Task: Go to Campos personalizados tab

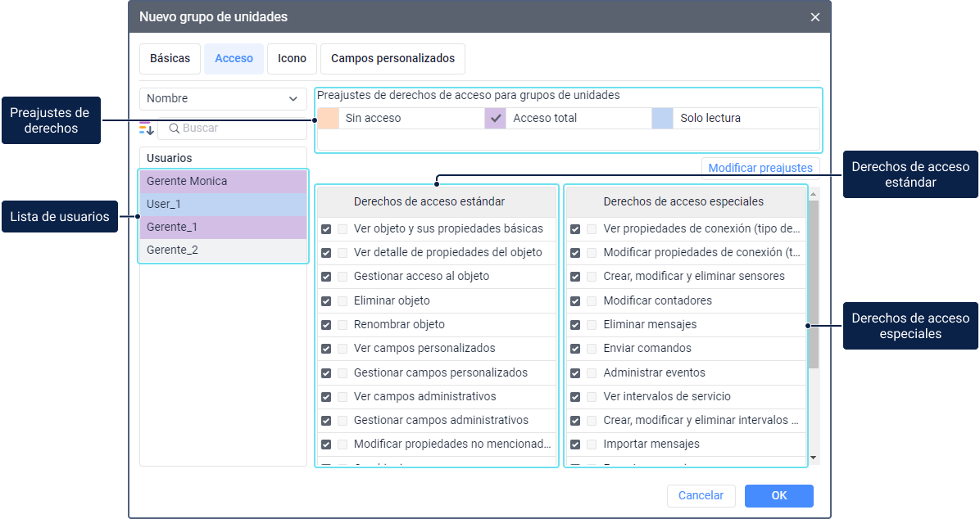Action: [392, 59]
